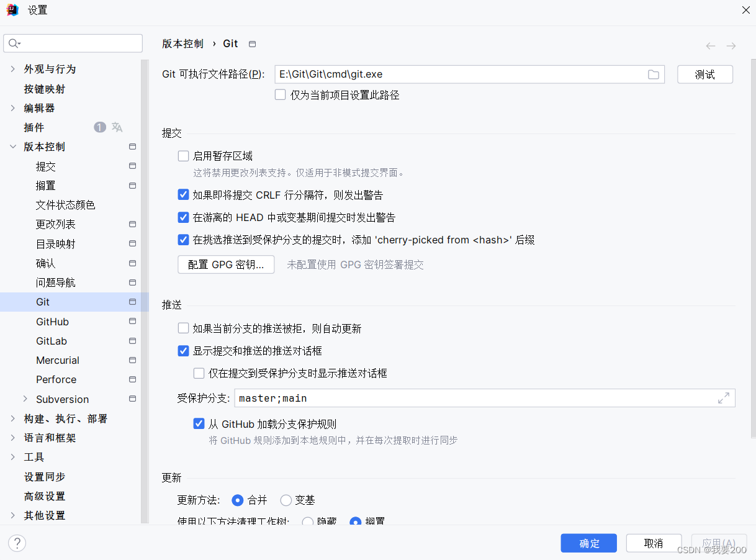Open Perforce settings page

point(56,379)
